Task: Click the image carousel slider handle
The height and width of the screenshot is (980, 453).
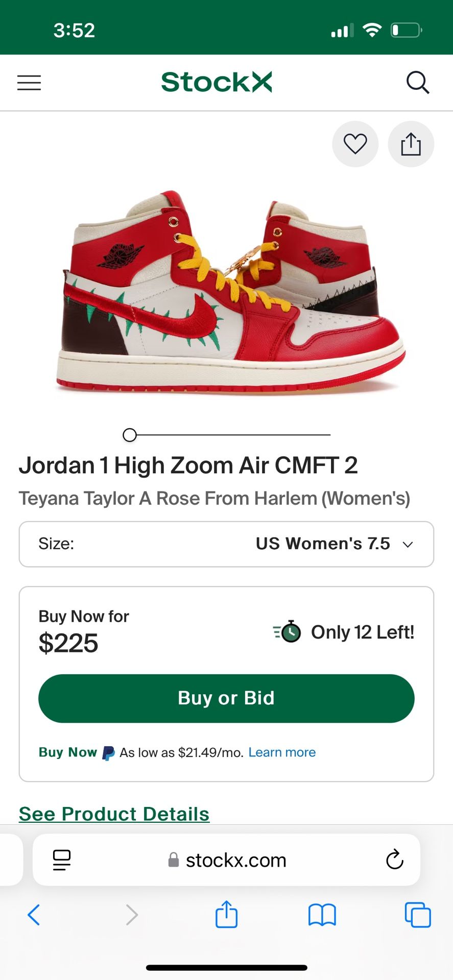Action: click(130, 435)
